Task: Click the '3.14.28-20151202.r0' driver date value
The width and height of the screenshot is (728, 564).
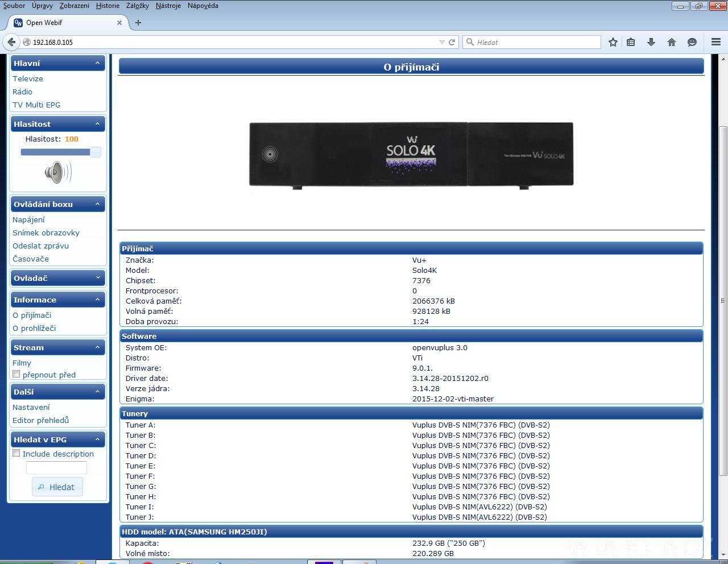Action: 450,378
